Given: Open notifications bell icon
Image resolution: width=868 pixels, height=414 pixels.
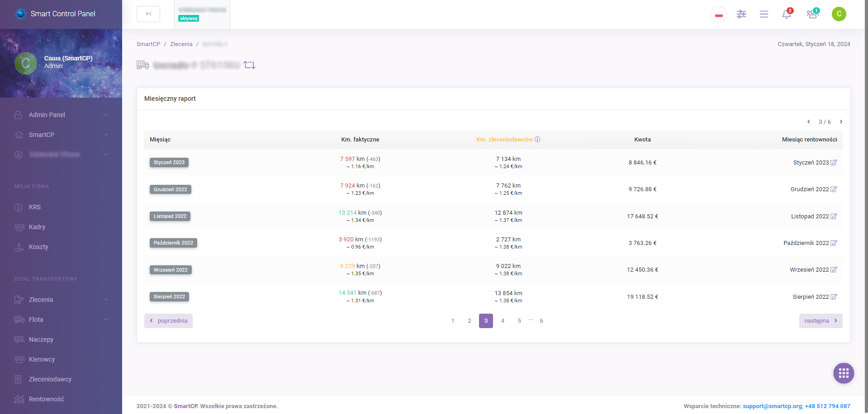Looking at the screenshot, I should point(787,14).
